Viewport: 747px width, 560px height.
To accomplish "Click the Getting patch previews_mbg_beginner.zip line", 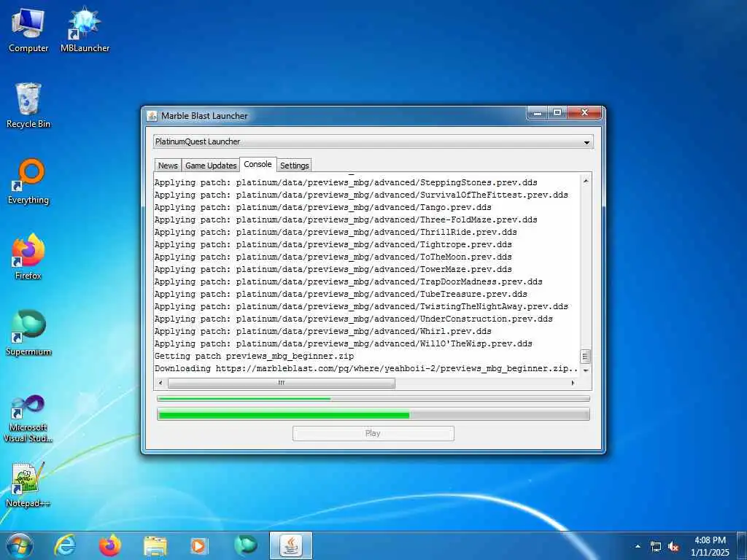I will [254, 356].
